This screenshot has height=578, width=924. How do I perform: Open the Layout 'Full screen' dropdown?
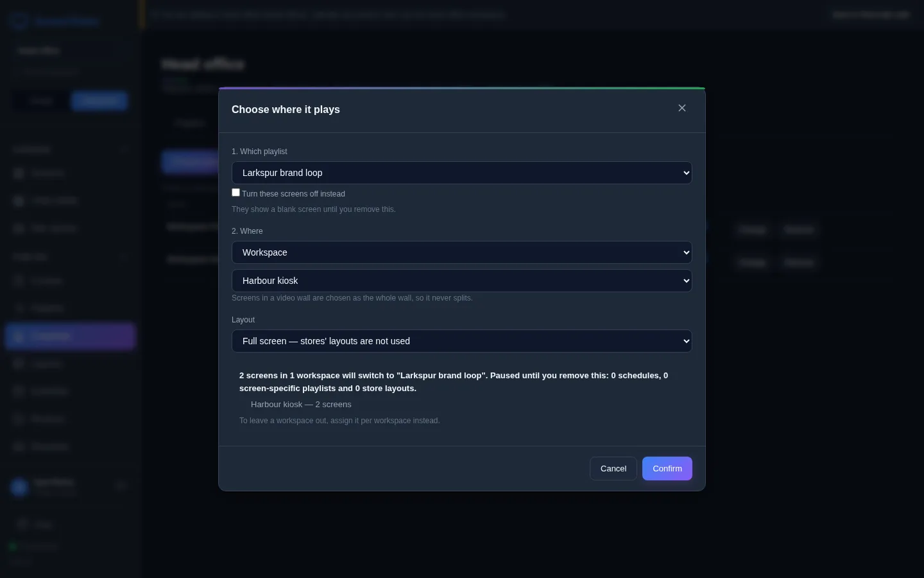462,341
